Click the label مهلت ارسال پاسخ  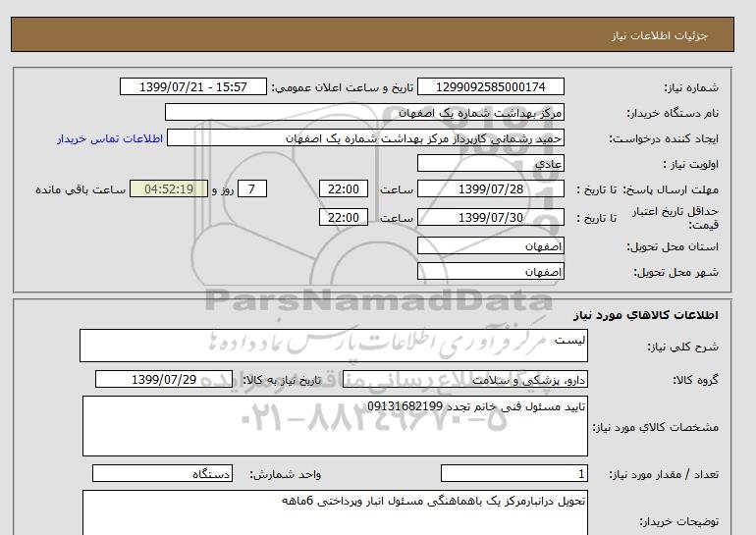tap(671, 189)
